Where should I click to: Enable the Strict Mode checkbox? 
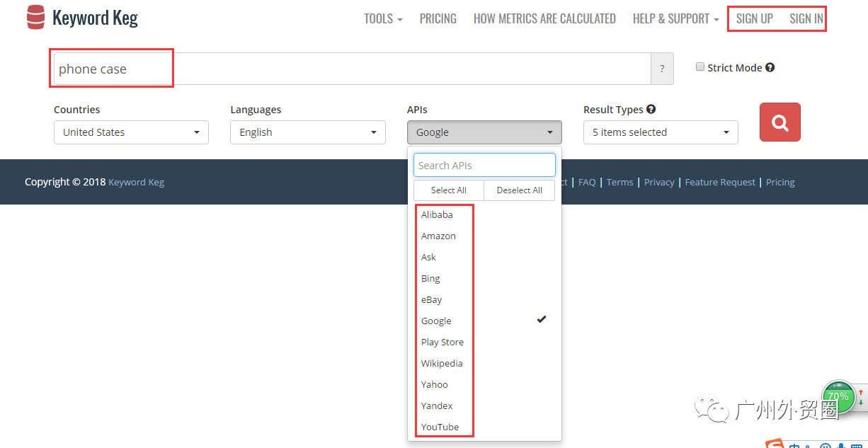coord(700,67)
